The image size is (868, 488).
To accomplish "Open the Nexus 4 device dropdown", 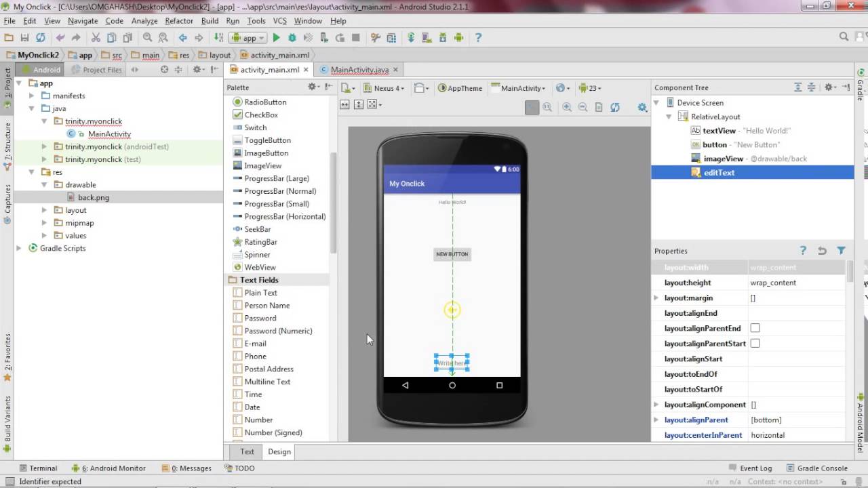I will tap(389, 88).
